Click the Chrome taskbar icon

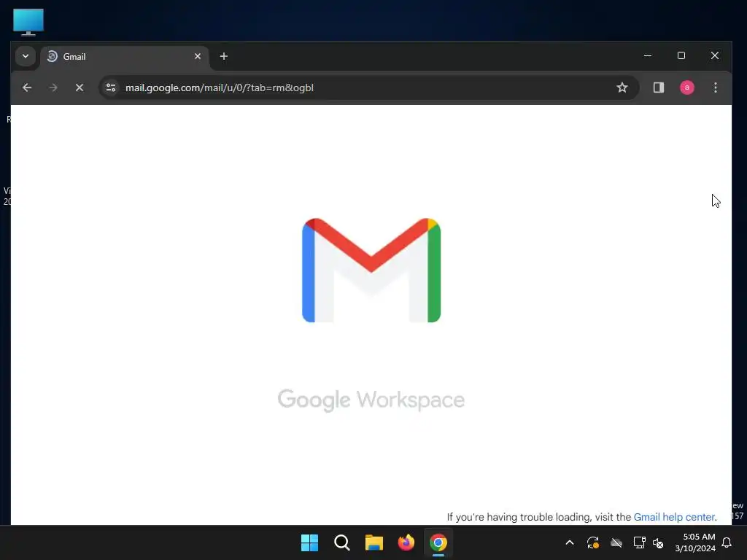(438, 542)
